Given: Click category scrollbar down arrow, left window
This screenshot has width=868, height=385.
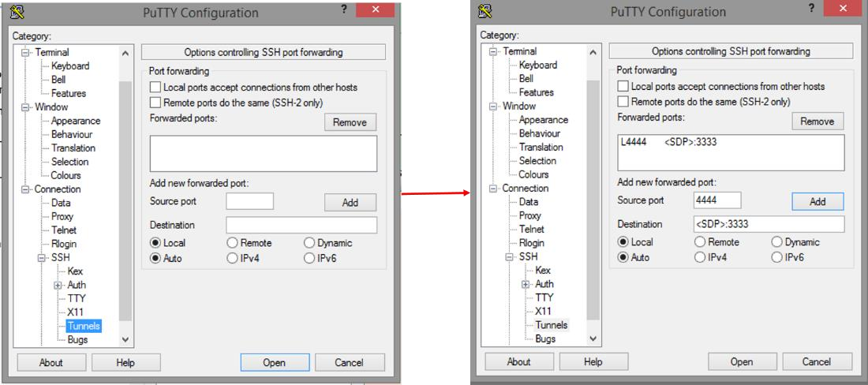Looking at the screenshot, I should click(125, 340).
